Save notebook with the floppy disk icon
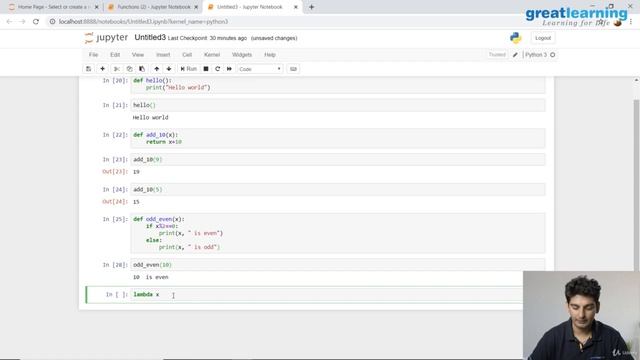This screenshot has width=640, height=360. tap(89, 69)
